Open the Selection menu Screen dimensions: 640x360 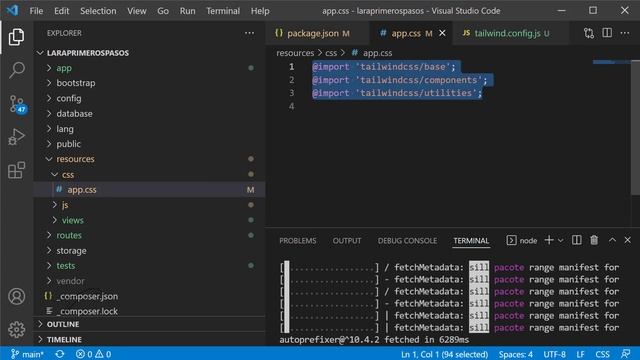[x=98, y=11]
